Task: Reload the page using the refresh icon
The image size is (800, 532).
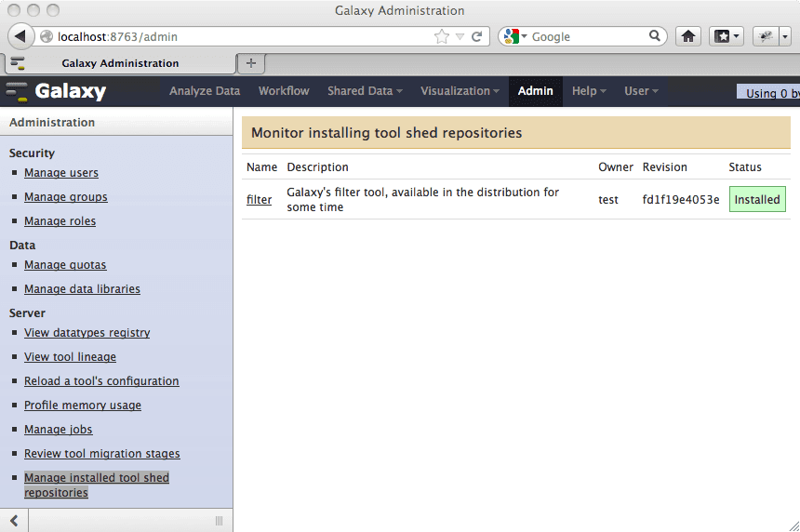Action: pyautogui.click(x=476, y=37)
